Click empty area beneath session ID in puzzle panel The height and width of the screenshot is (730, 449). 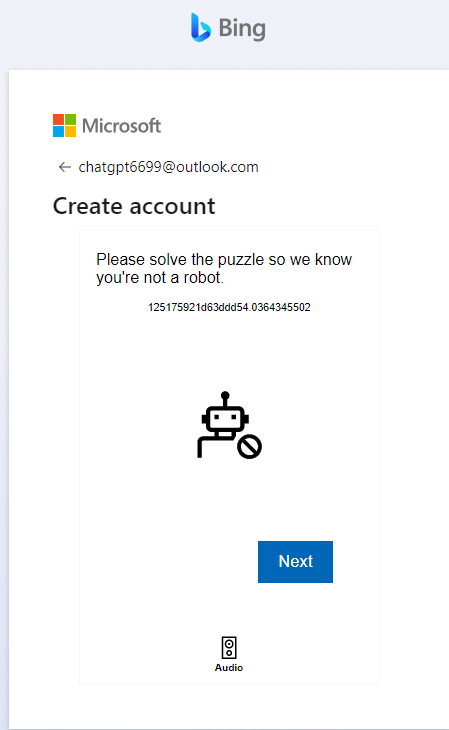tap(229, 349)
